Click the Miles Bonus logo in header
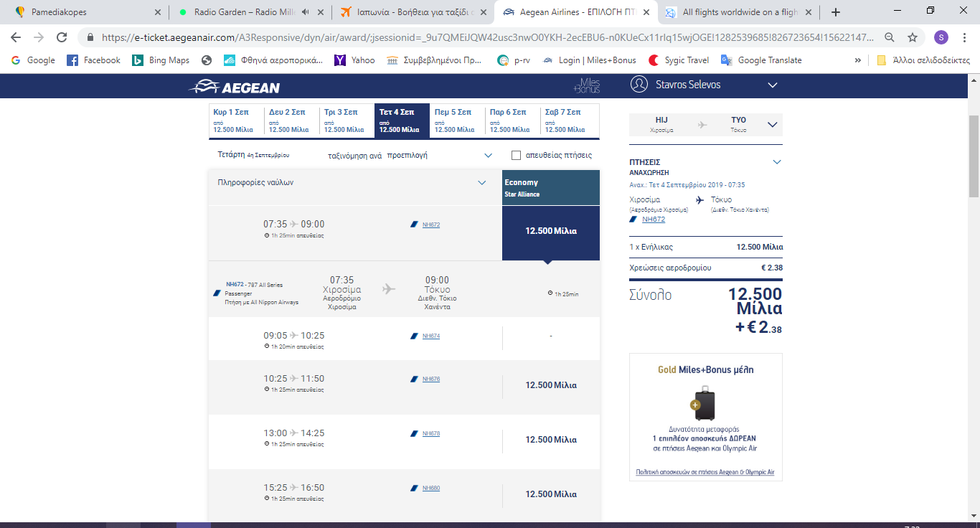Screen dimensions: 980x528 tap(588, 85)
